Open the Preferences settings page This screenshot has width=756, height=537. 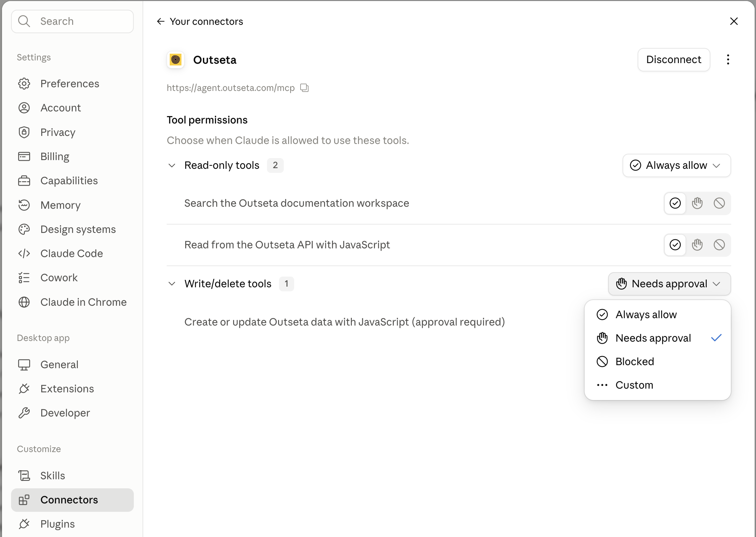(72, 84)
